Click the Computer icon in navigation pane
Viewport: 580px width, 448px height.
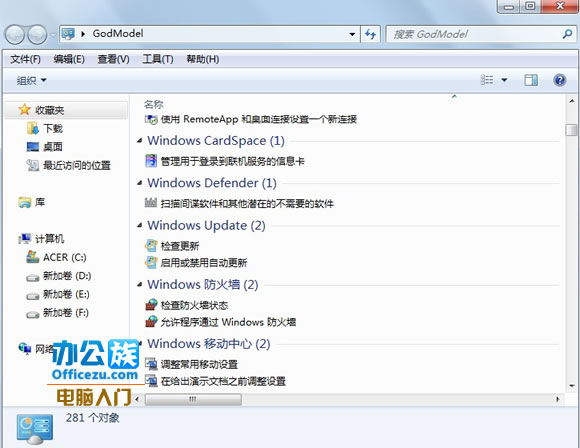(x=25, y=239)
